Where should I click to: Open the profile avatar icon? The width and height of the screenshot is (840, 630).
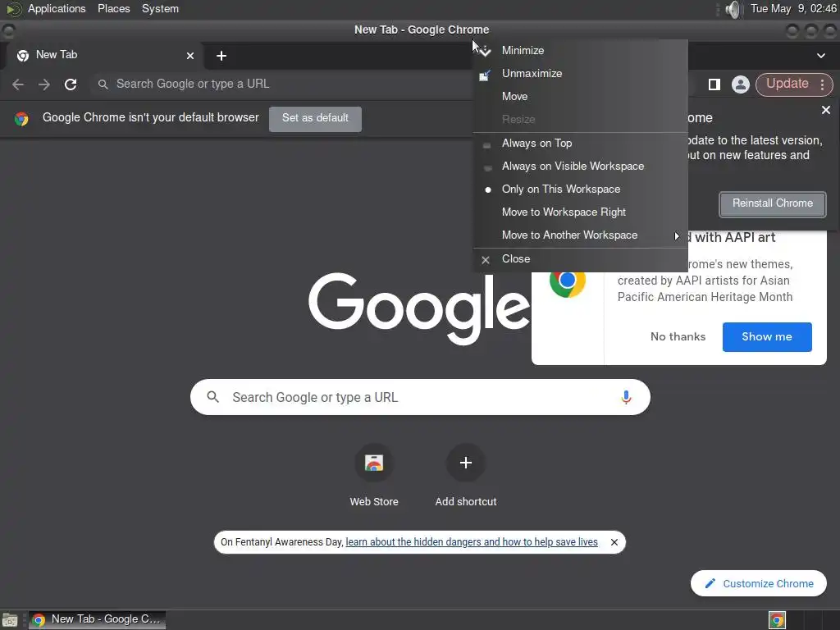click(741, 84)
